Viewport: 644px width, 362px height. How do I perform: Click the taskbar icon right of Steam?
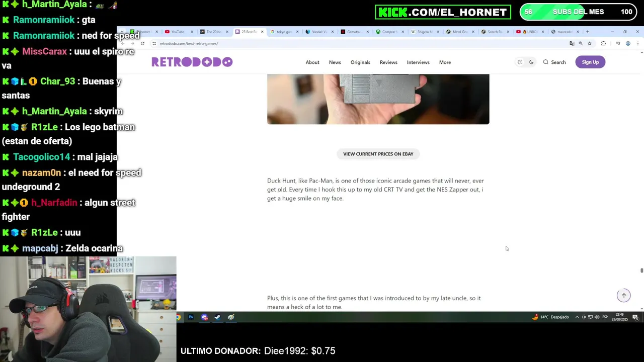point(231,317)
